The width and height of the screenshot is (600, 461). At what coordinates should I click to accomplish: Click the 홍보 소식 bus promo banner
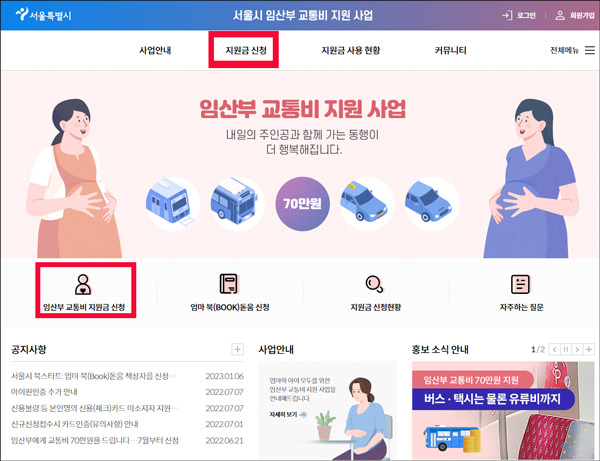click(x=503, y=410)
